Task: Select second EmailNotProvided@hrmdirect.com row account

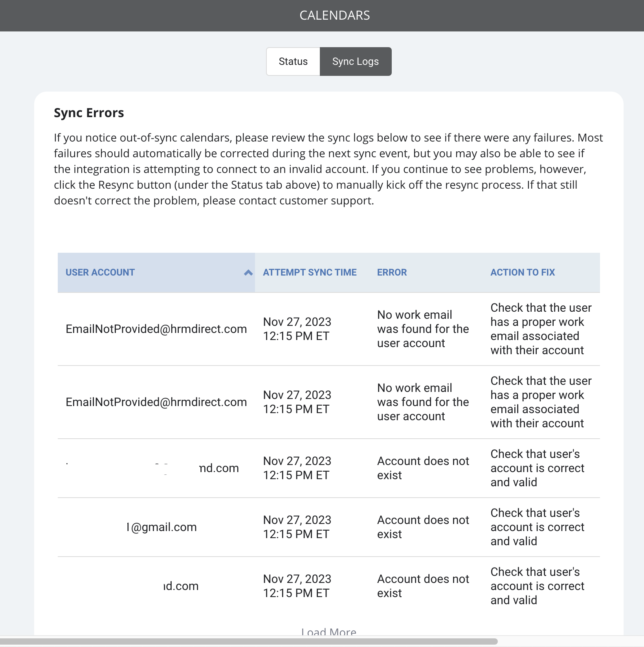Action: click(x=156, y=402)
